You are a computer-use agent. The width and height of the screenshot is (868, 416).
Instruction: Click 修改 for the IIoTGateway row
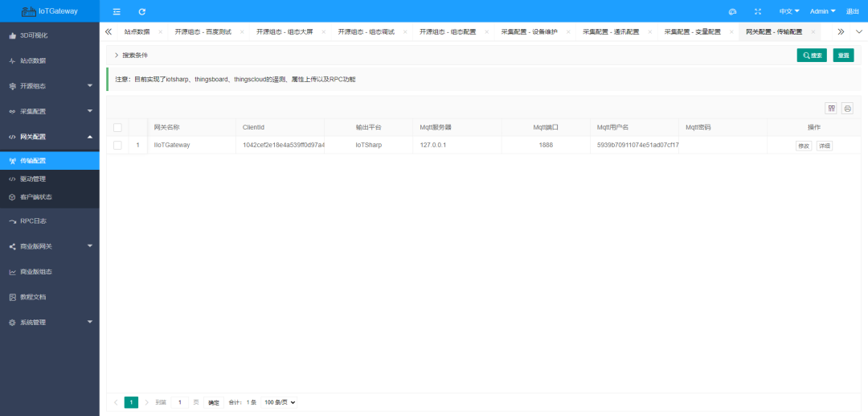coord(803,146)
